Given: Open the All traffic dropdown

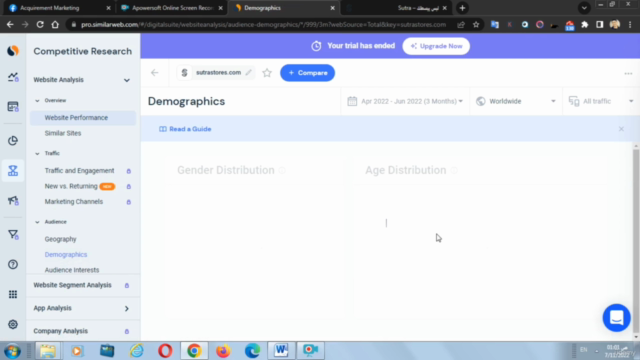Looking at the screenshot, I should (601, 101).
